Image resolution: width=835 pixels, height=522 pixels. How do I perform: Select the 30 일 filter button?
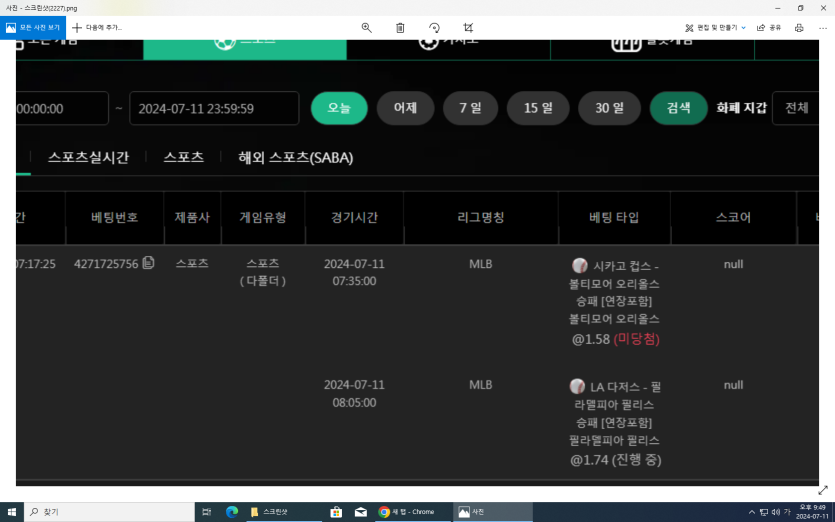tap(609, 108)
